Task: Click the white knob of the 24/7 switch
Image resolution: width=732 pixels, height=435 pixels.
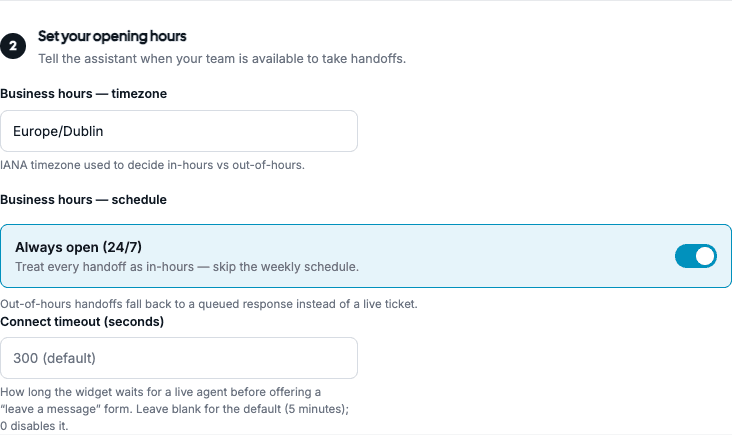Action: (704, 256)
